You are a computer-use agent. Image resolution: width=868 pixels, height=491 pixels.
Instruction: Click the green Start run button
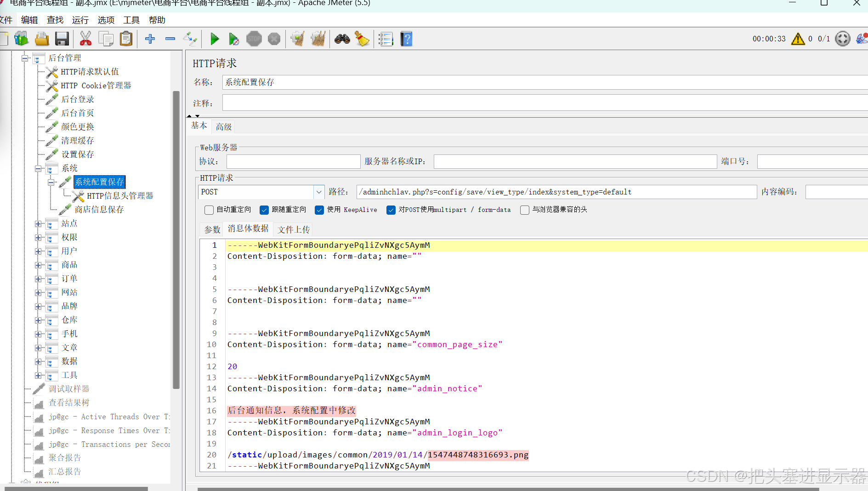pyautogui.click(x=215, y=39)
